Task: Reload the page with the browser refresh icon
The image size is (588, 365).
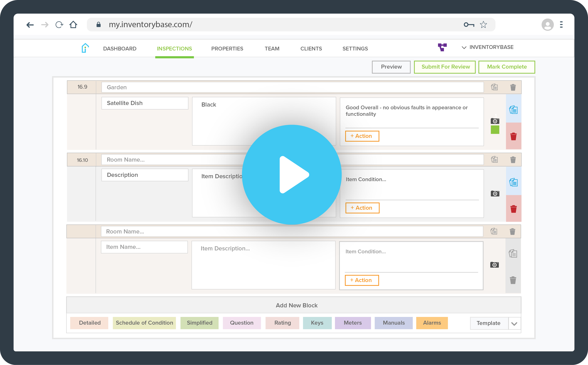Action: tap(59, 25)
